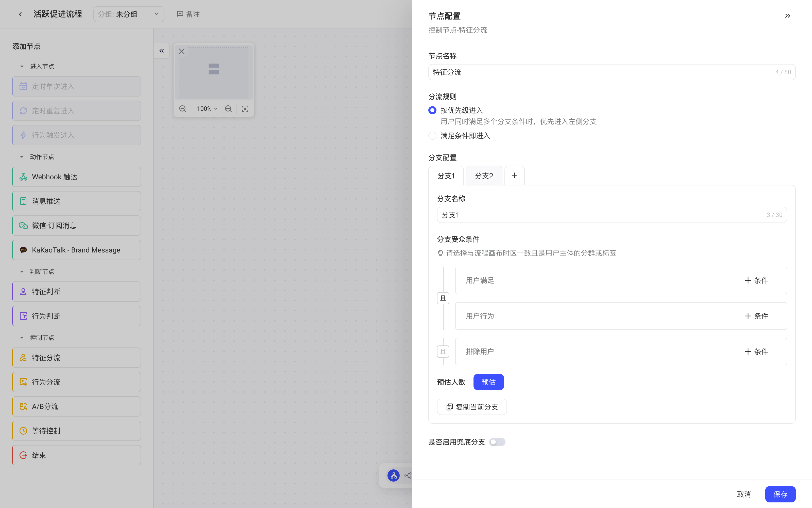Add a condition to 用户行为
The height and width of the screenshot is (508, 812).
(x=756, y=316)
